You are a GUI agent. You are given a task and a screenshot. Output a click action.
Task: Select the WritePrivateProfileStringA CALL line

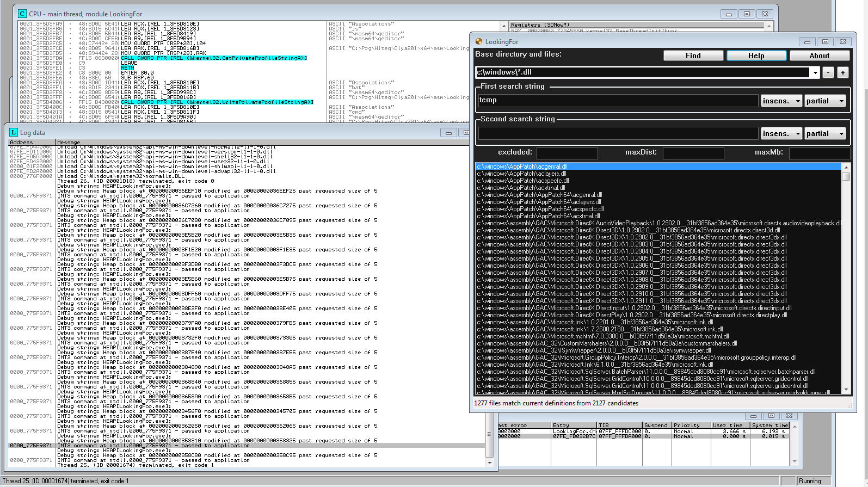[x=217, y=102]
